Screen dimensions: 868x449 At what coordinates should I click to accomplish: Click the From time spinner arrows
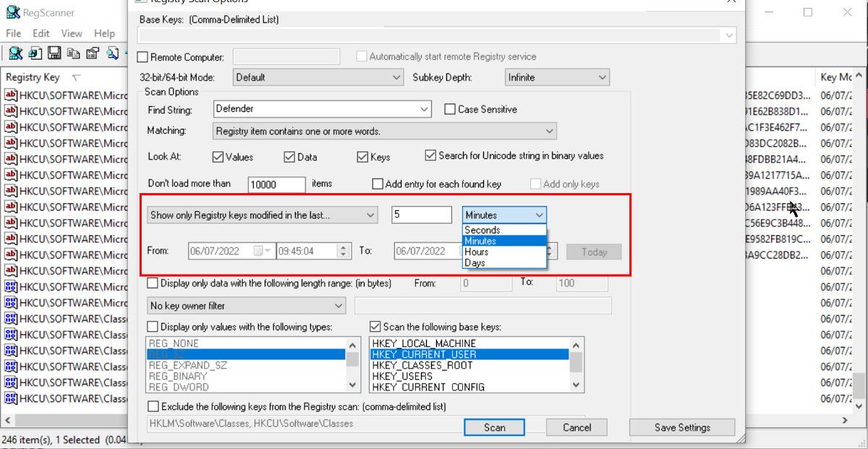coord(344,251)
